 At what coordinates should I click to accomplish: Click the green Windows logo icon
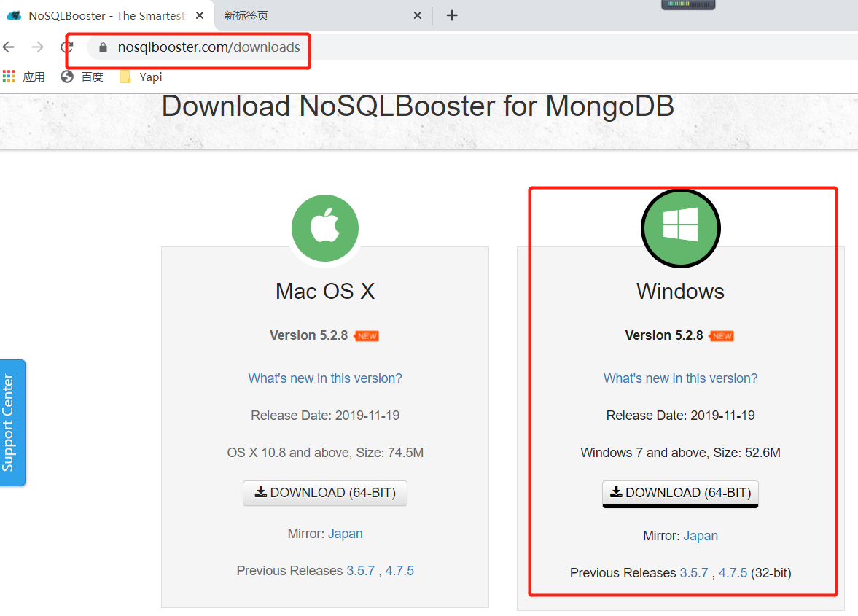(681, 228)
